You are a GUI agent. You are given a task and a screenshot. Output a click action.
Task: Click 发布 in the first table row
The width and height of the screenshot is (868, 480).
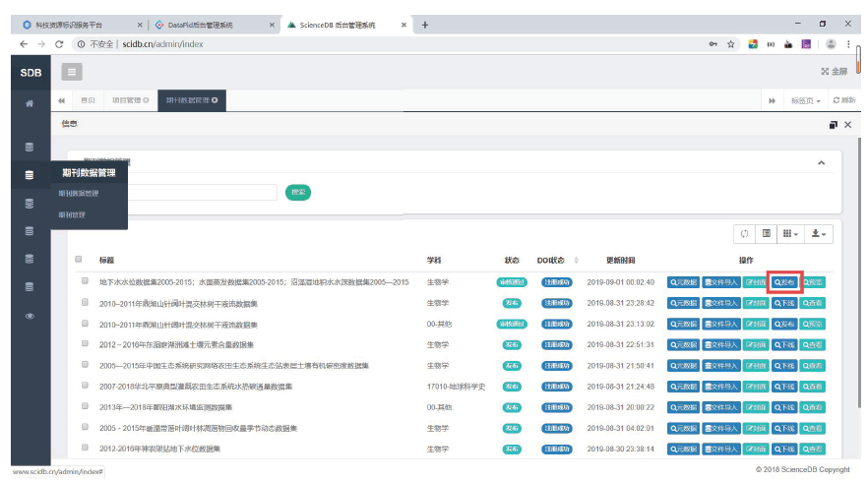click(784, 282)
